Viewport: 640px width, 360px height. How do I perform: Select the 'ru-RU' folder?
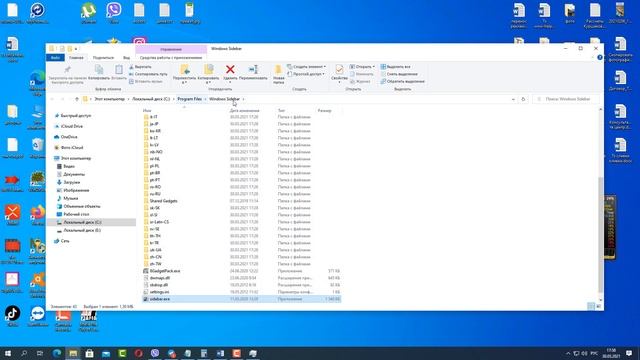click(x=155, y=194)
